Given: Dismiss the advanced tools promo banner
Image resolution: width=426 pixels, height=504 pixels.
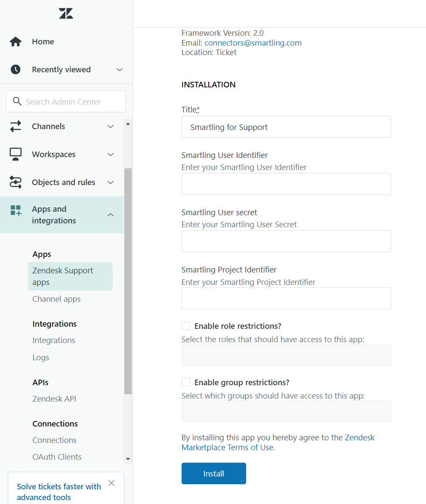Looking at the screenshot, I should coord(111,483).
